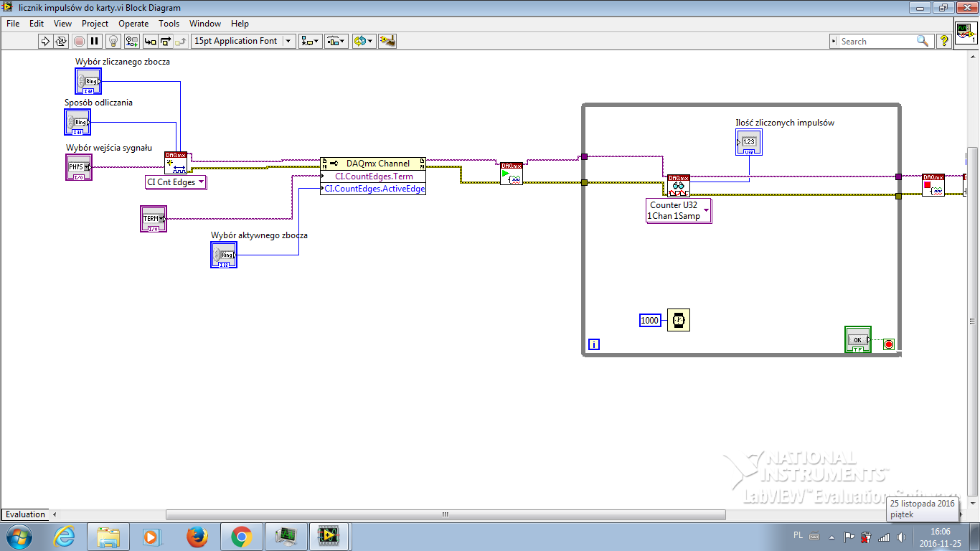The height and width of the screenshot is (551, 980).
Task: Select the DAQmx Start Task node
Action: point(512,174)
